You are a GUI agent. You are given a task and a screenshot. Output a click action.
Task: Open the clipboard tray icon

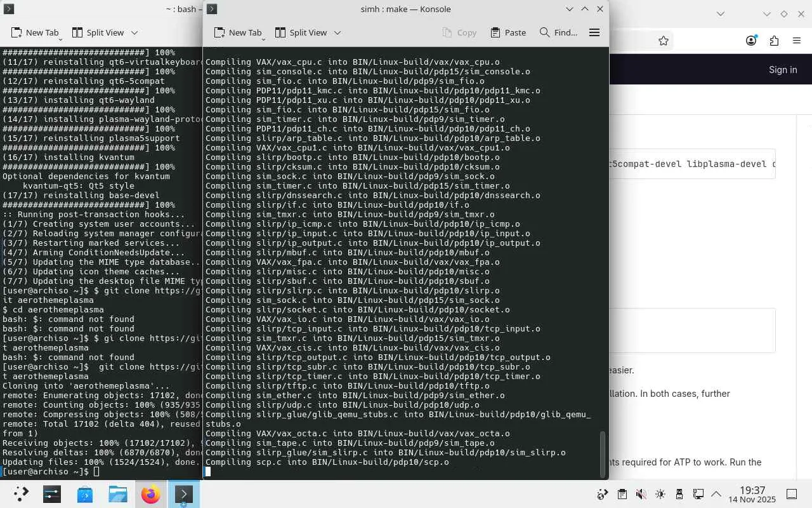(622, 494)
